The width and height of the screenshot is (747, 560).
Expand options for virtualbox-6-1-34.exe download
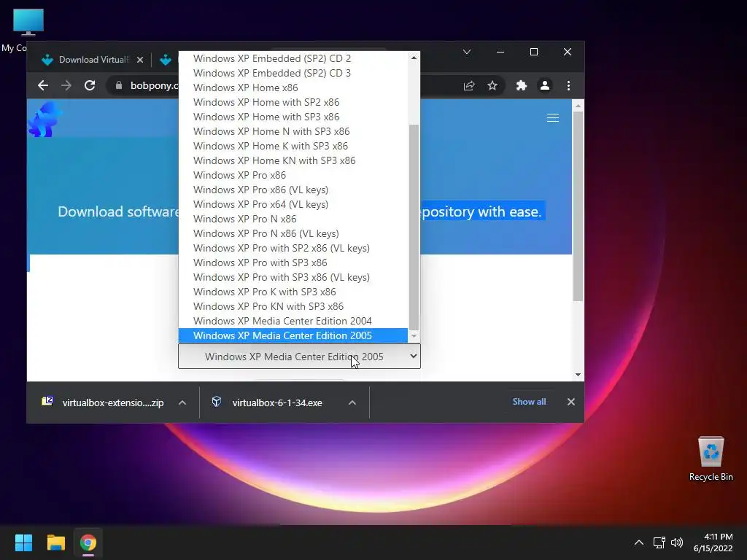352,402
